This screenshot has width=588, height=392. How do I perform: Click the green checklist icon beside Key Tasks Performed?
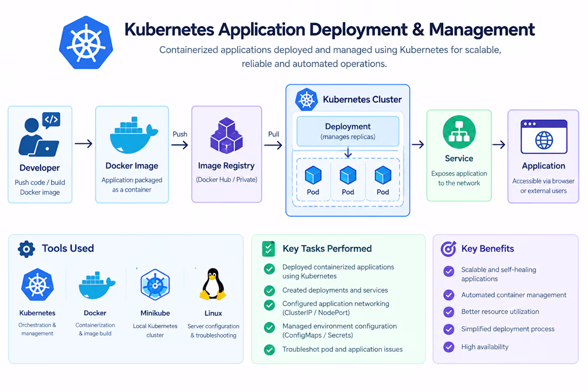tap(268, 249)
